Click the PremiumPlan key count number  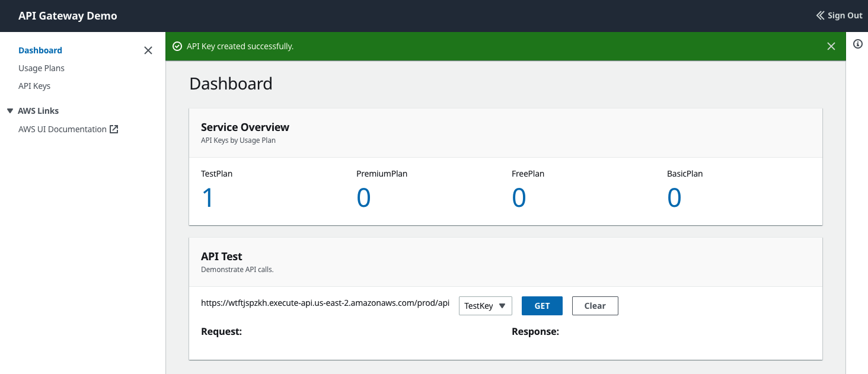click(363, 197)
